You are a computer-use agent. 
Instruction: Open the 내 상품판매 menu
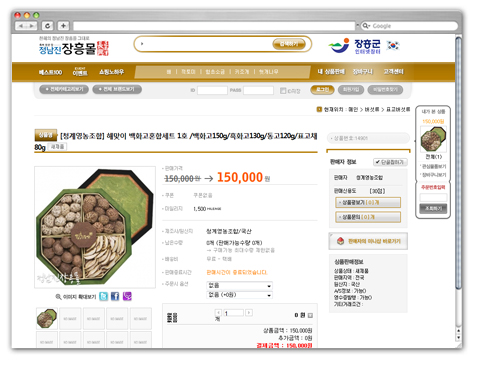(x=331, y=72)
